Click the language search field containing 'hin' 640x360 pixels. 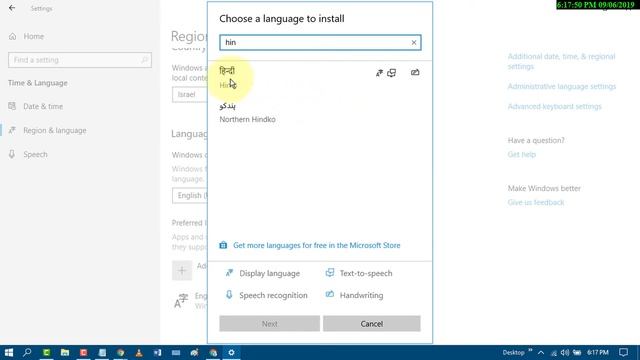(x=320, y=42)
